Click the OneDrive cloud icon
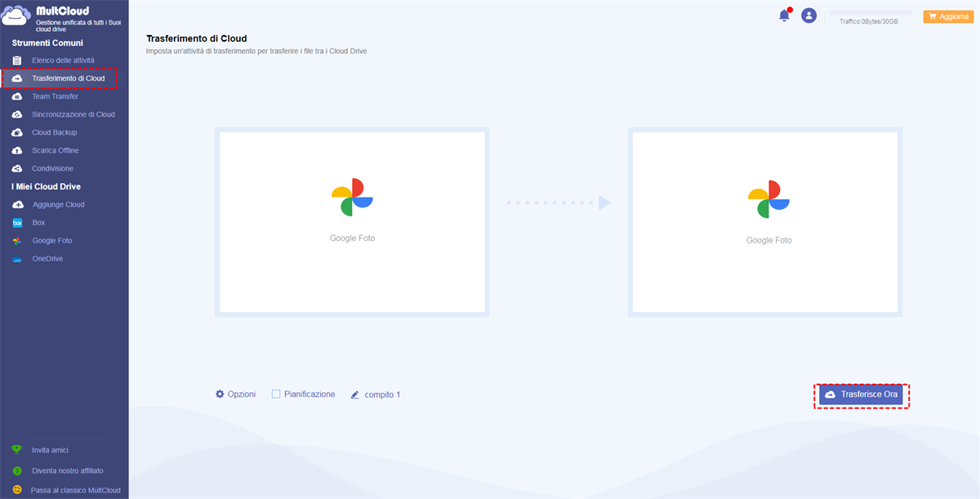This screenshot has width=980, height=499. pos(17,259)
